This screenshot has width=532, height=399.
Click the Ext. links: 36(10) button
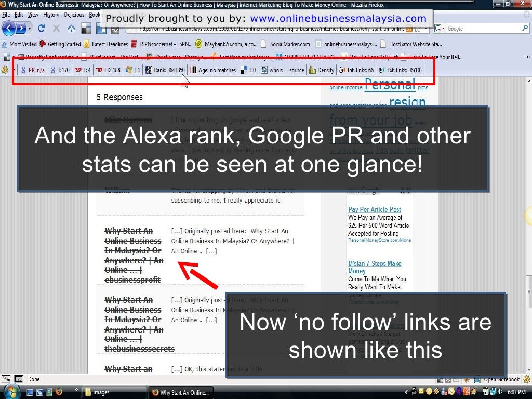coord(401,70)
